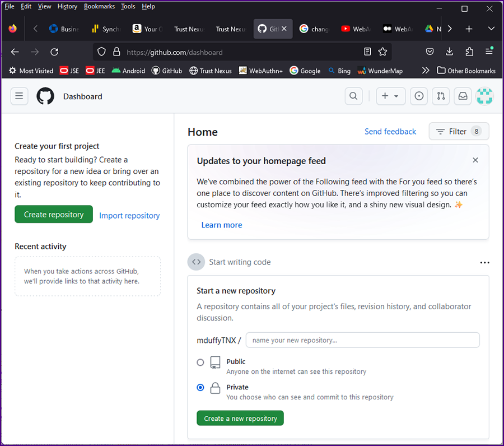The width and height of the screenshot is (504, 446).
Task: Open the Other Bookmarks folder
Action: tap(466, 71)
